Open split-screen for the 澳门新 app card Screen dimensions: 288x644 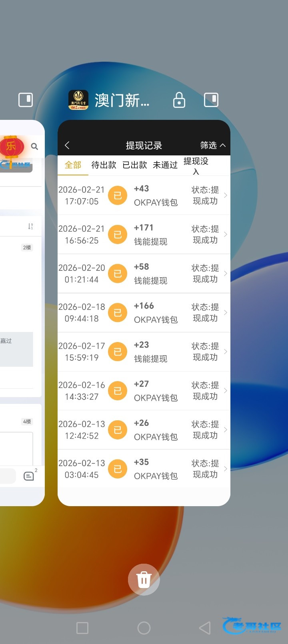[x=211, y=100]
